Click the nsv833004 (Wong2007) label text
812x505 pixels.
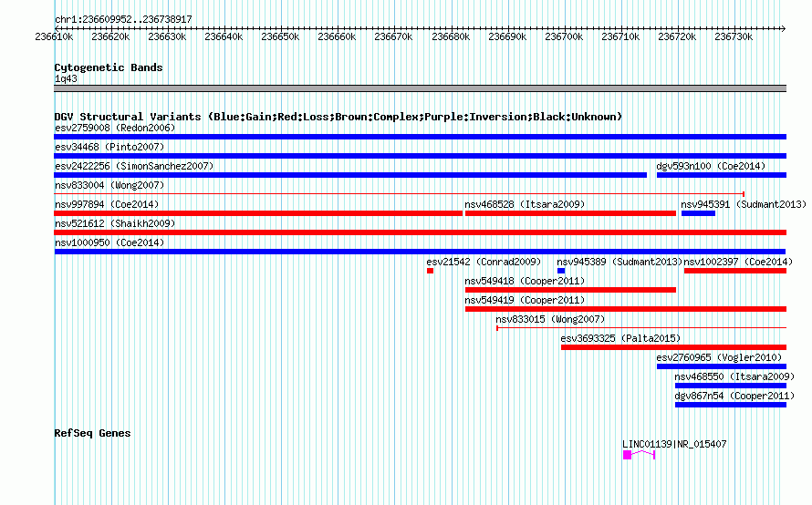109,185
